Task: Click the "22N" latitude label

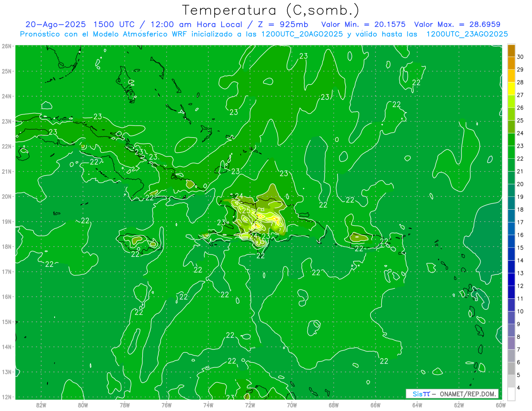Action: point(6,146)
